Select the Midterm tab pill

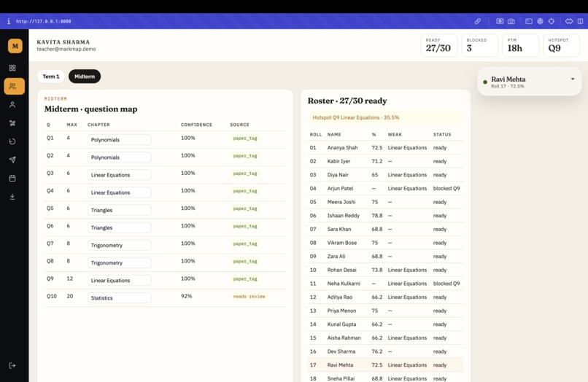click(85, 77)
